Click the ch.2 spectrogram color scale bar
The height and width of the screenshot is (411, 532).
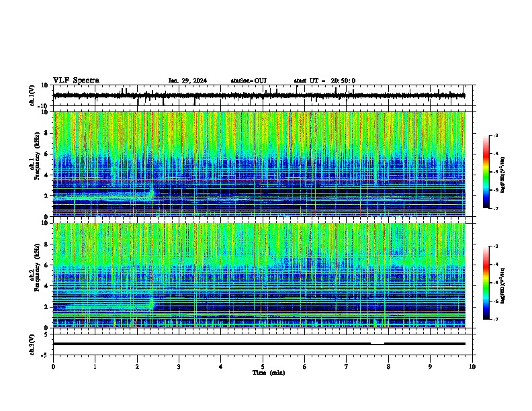click(x=486, y=283)
